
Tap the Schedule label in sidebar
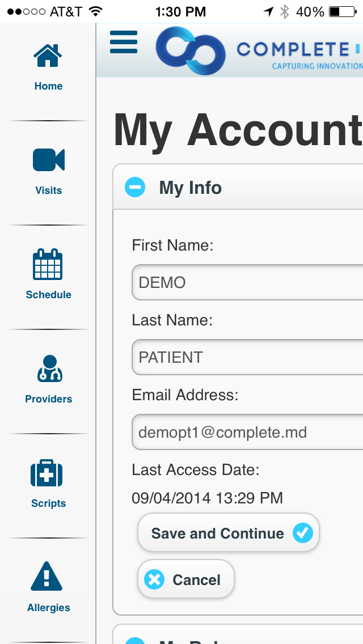click(49, 294)
